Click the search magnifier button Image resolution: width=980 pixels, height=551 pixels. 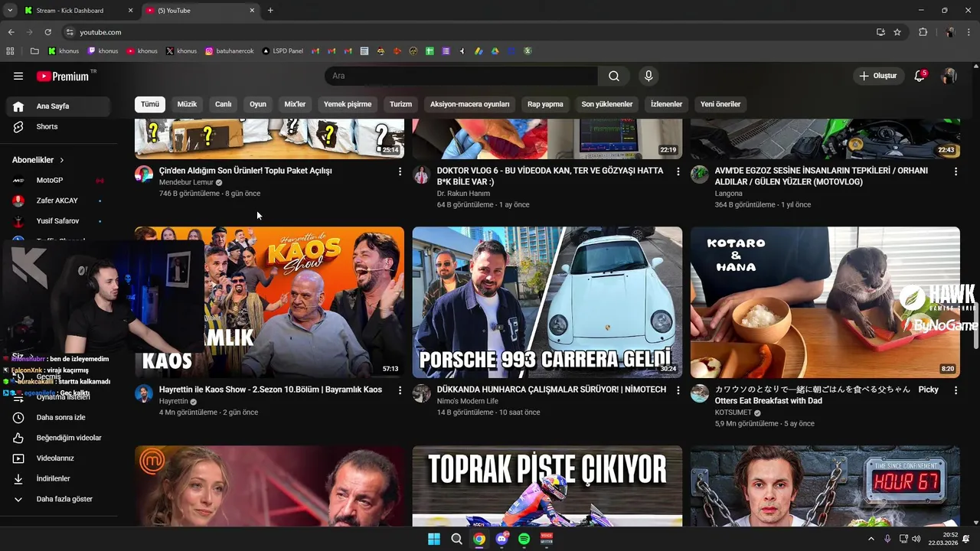pyautogui.click(x=614, y=76)
